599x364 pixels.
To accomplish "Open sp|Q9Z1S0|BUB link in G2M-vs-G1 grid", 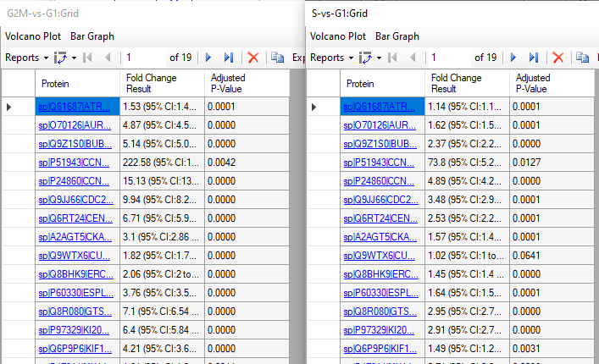I will (x=75, y=144).
